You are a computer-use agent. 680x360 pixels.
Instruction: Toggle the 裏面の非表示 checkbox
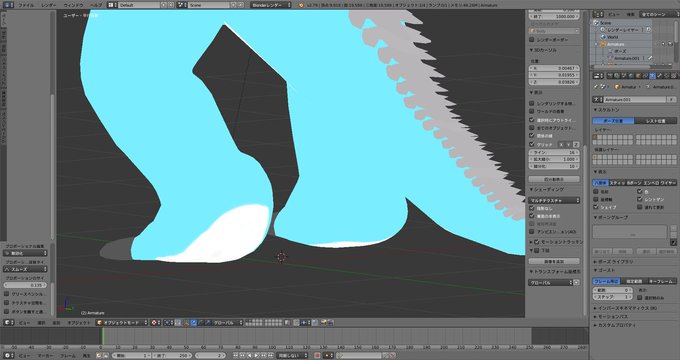click(532, 216)
